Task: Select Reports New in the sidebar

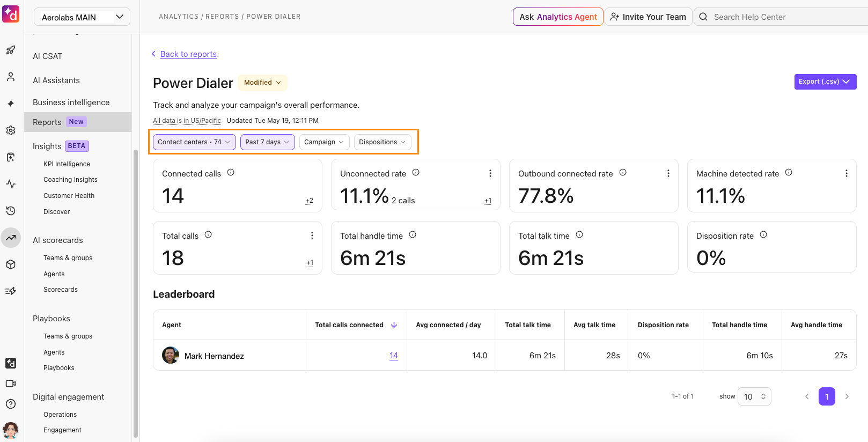Action: click(x=78, y=122)
